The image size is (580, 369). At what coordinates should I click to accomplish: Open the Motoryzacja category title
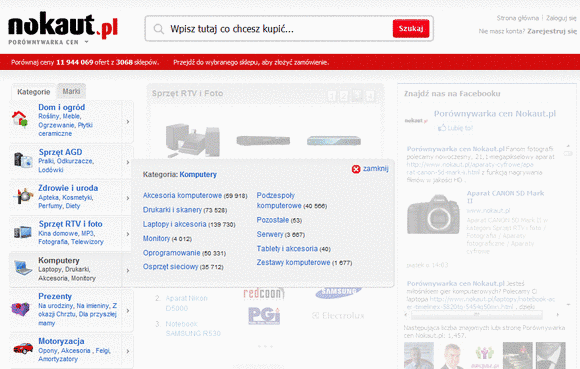pos(61,341)
